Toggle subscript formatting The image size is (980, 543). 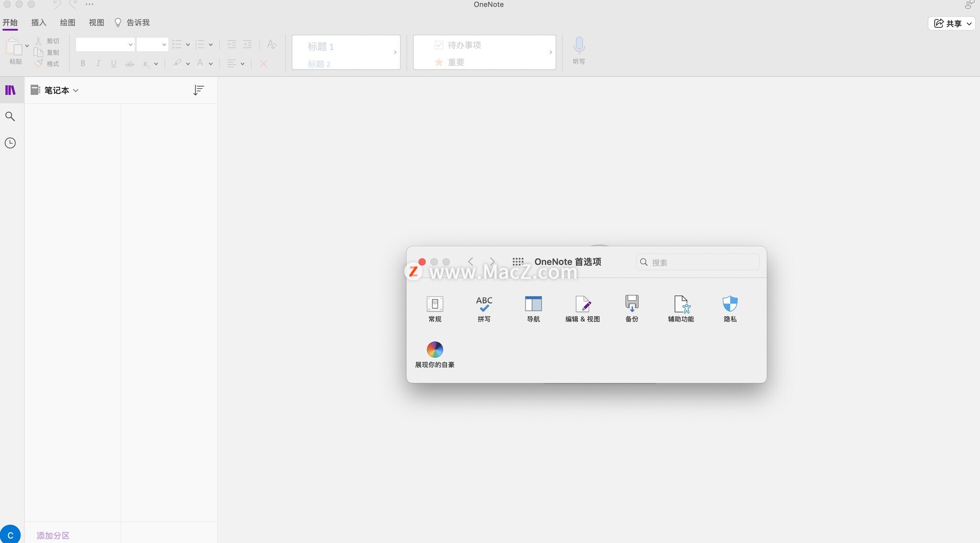146,64
